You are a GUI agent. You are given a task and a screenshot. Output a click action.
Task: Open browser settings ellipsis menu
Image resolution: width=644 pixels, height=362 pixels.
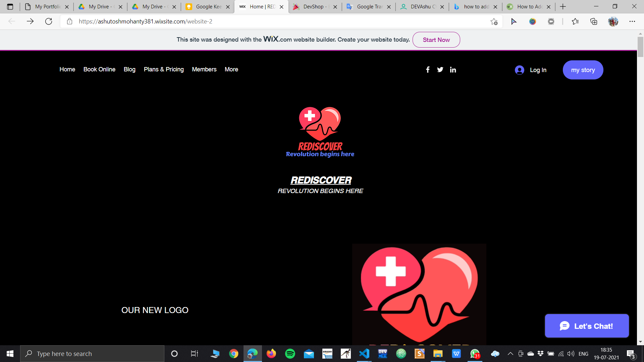(x=632, y=21)
